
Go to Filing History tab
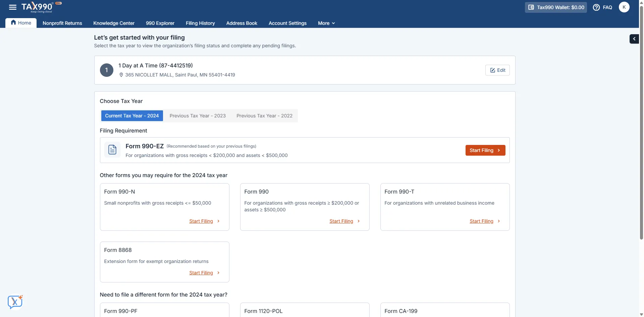point(200,23)
